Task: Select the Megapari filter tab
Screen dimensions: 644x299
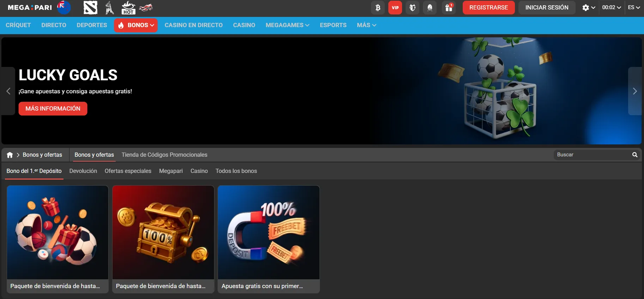Action: click(171, 171)
